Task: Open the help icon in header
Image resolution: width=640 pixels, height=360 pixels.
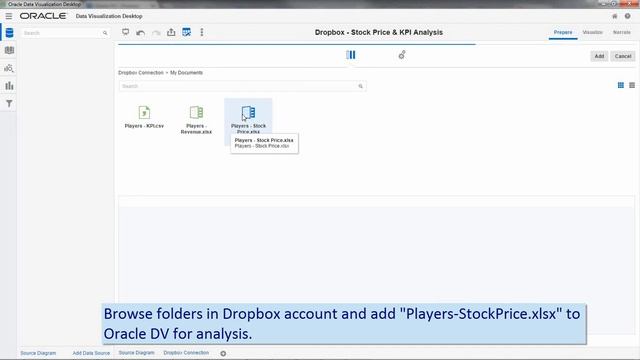Action: (627, 16)
